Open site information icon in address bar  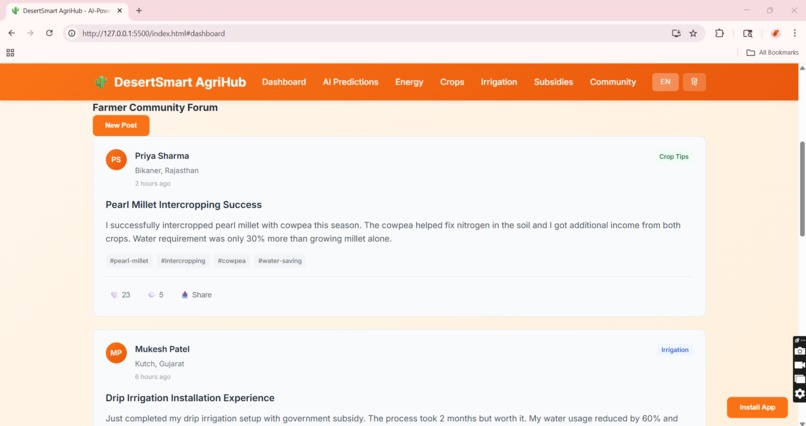(x=72, y=33)
